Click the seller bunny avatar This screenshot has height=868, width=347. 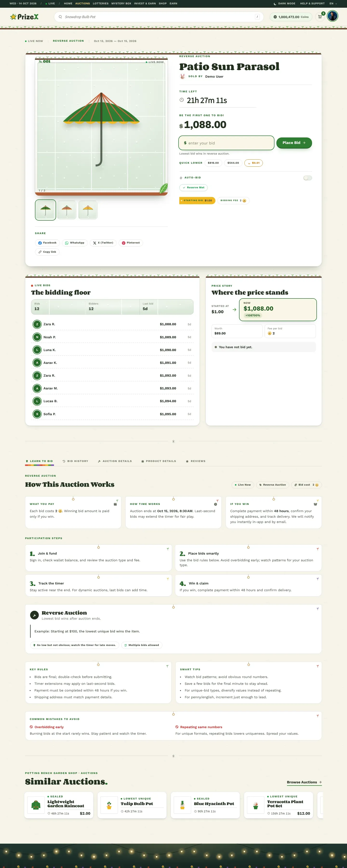183,76
